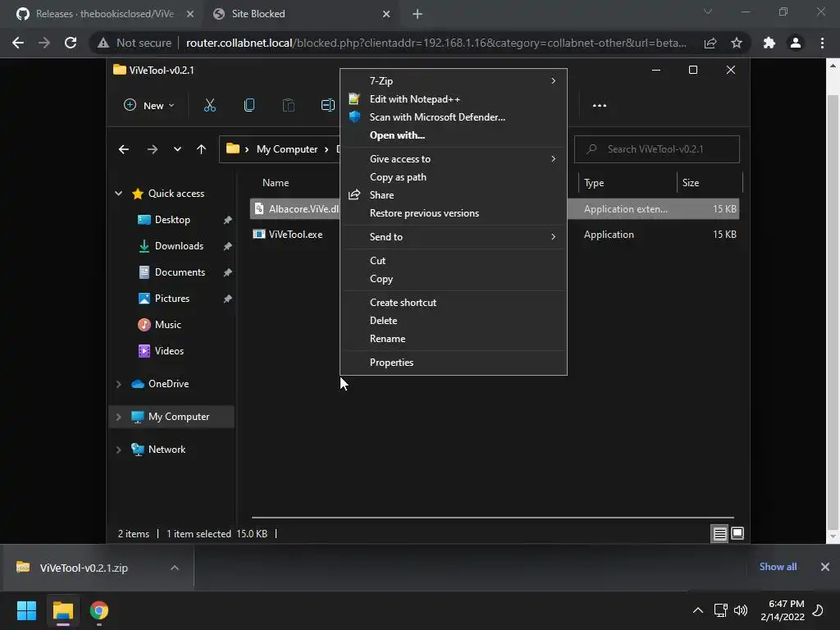Show hidden system tray icons
The image size is (840, 630).
coord(697,610)
